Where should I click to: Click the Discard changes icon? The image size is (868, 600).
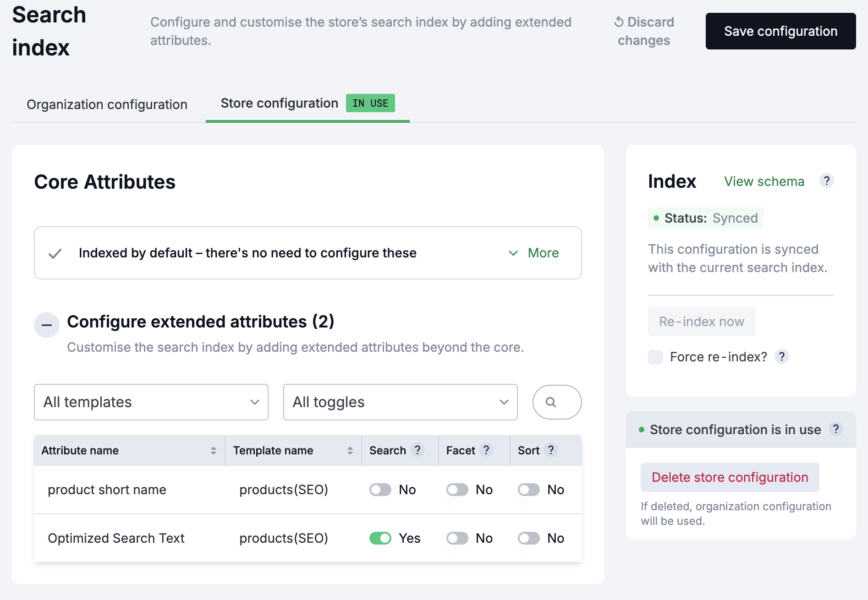pyautogui.click(x=618, y=22)
